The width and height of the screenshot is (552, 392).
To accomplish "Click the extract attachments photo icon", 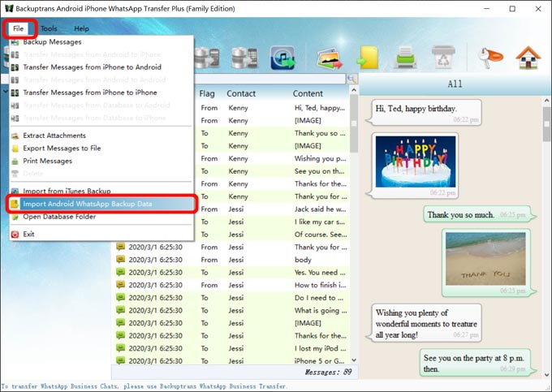I will pyautogui.click(x=330, y=58).
